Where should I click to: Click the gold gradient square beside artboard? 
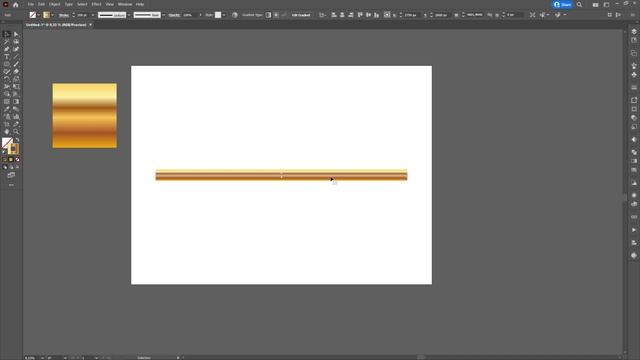tap(84, 116)
